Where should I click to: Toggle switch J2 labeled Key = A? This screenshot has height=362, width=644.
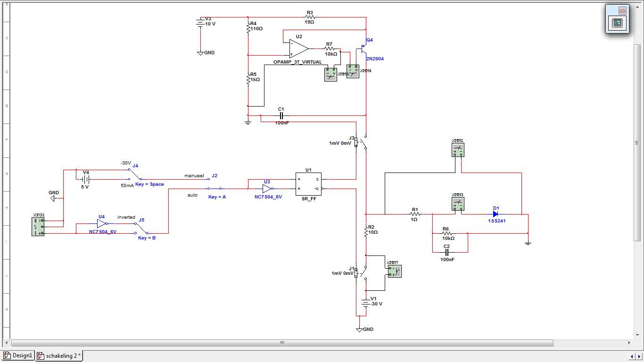tap(215, 188)
